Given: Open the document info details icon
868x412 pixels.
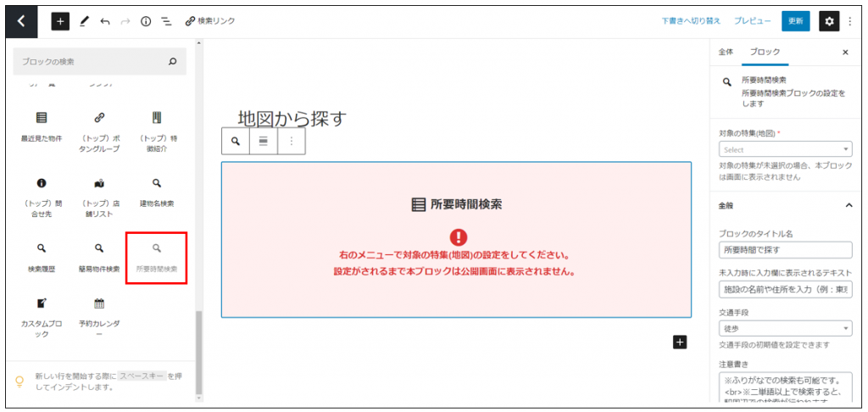Looking at the screenshot, I should coord(146,21).
